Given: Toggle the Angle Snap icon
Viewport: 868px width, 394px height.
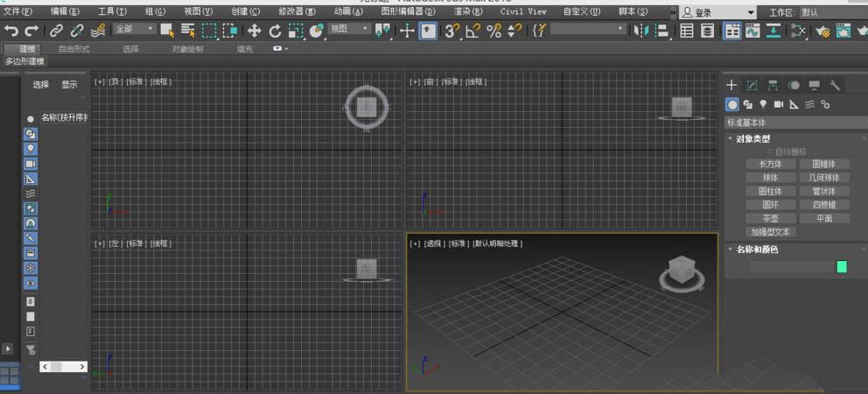Looking at the screenshot, I should 472,31.
